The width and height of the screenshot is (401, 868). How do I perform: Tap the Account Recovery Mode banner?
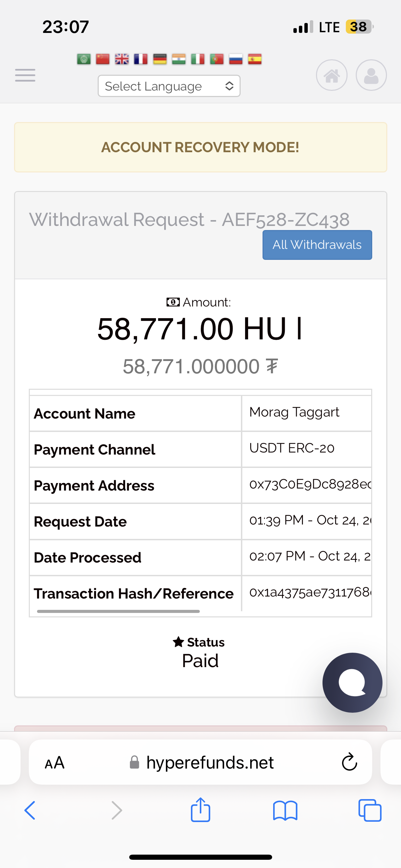(200, 147)
